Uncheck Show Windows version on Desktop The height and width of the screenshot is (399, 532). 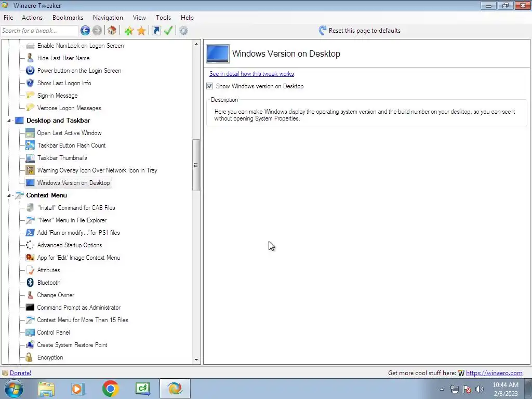coord(210,86)
